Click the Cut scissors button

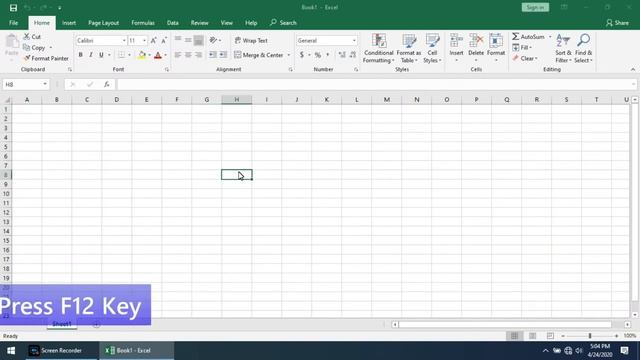[32, 37]
